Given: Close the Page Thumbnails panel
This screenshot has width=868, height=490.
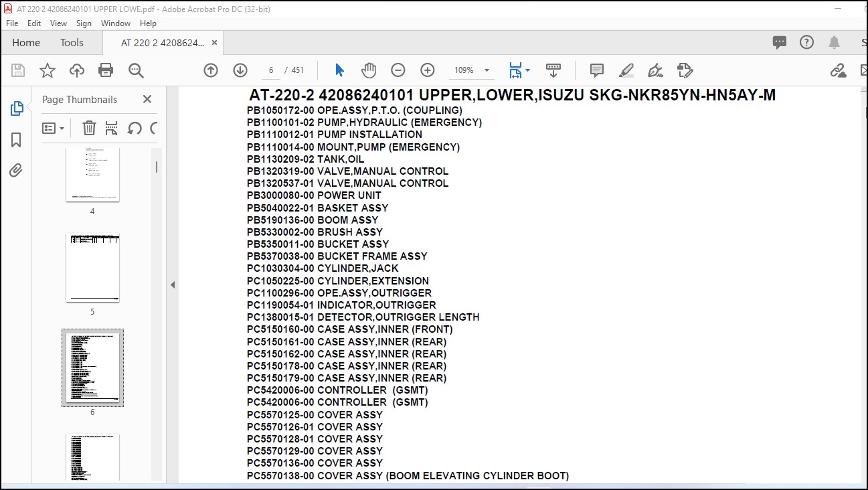Looking at the screenshot, I should pyautogui.click(x=147, y=99).
